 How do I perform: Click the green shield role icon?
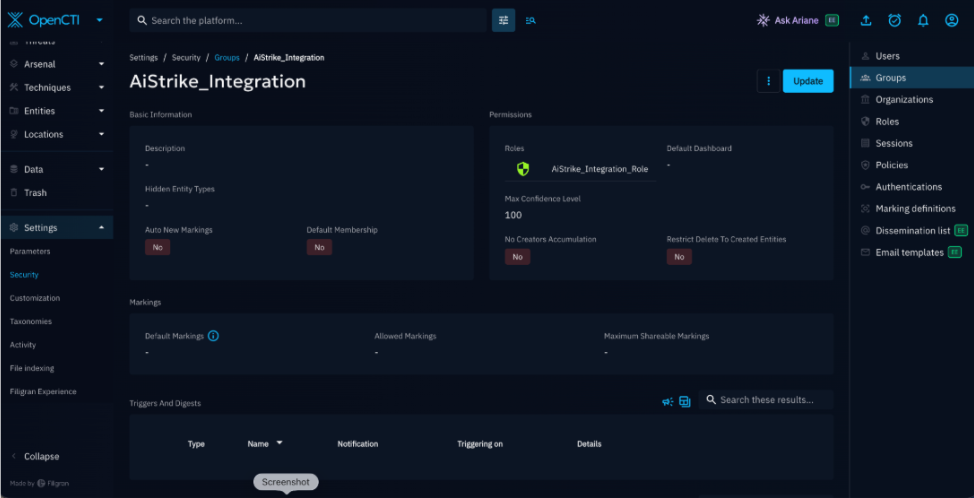point(523,169)
